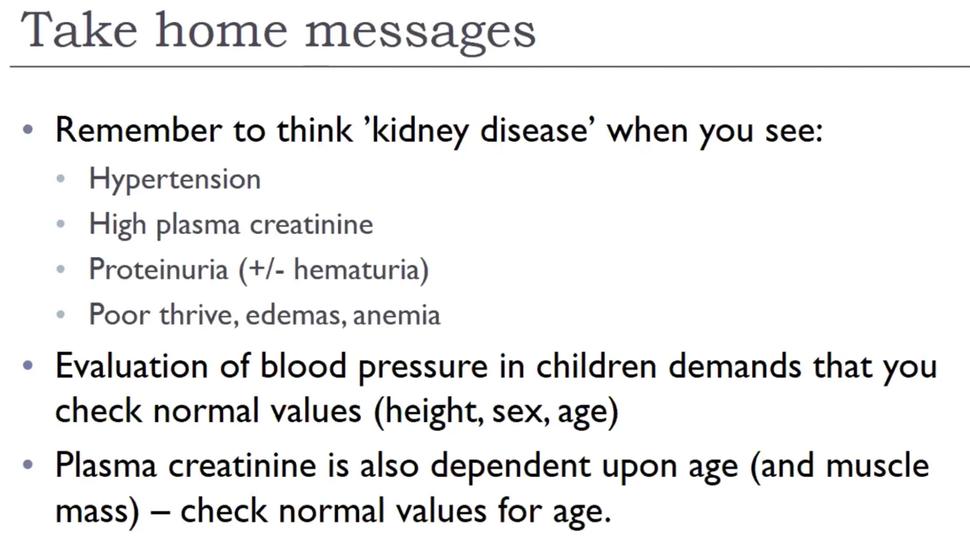Click the bullet dot before 'High plasma'

pyautogui.click(x=61, y=224)
